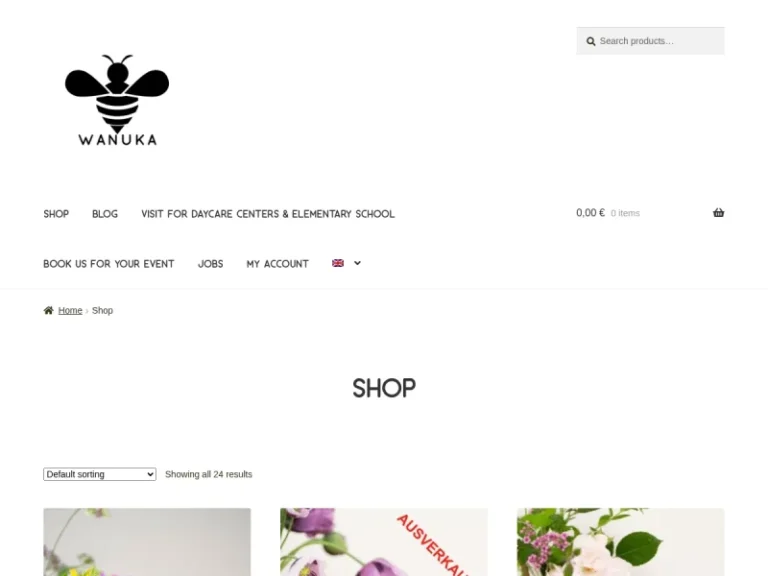
Task: Open the Default sorting dropdown
Action: pyautogui.click(x=100, y=474)
